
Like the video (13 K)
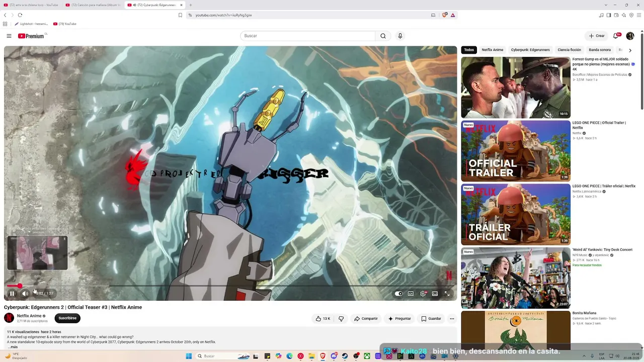click(323, 318)
